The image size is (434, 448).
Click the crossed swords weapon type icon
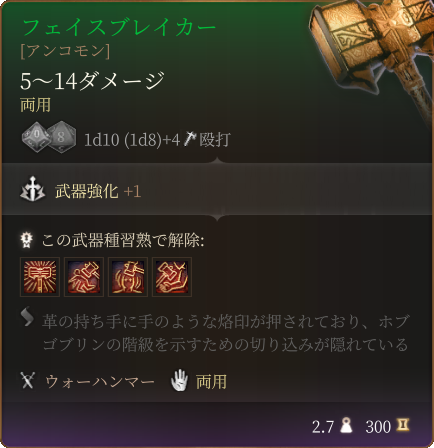[x=28, y=381]
